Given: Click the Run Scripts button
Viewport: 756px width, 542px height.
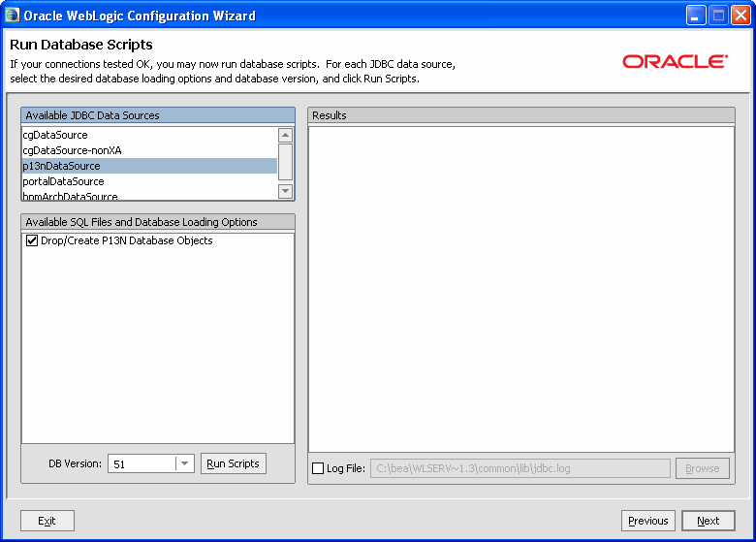Looking at the screenshot, I should click(x=234, y=463).
